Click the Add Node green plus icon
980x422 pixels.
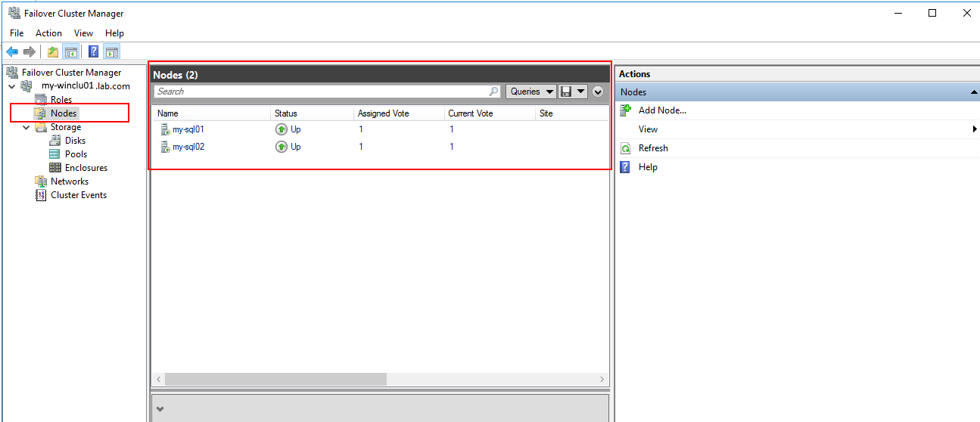click(x=625, y=110)
